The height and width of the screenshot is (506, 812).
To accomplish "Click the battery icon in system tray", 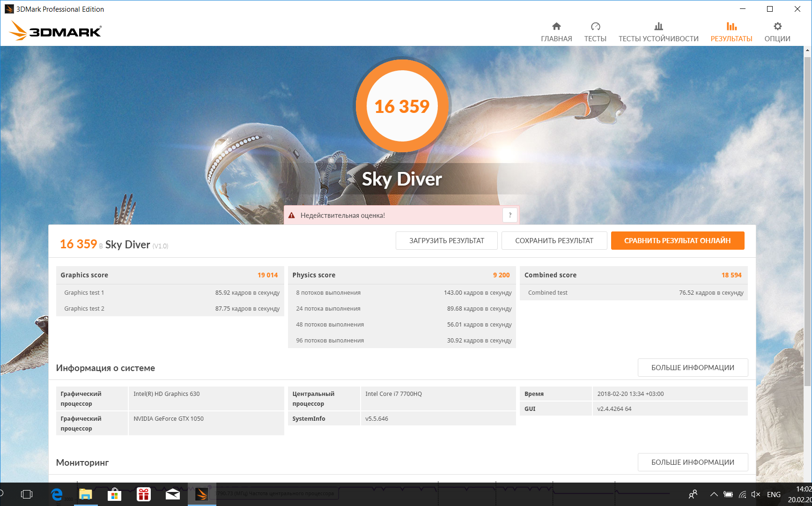I will (x=728, y=494).
